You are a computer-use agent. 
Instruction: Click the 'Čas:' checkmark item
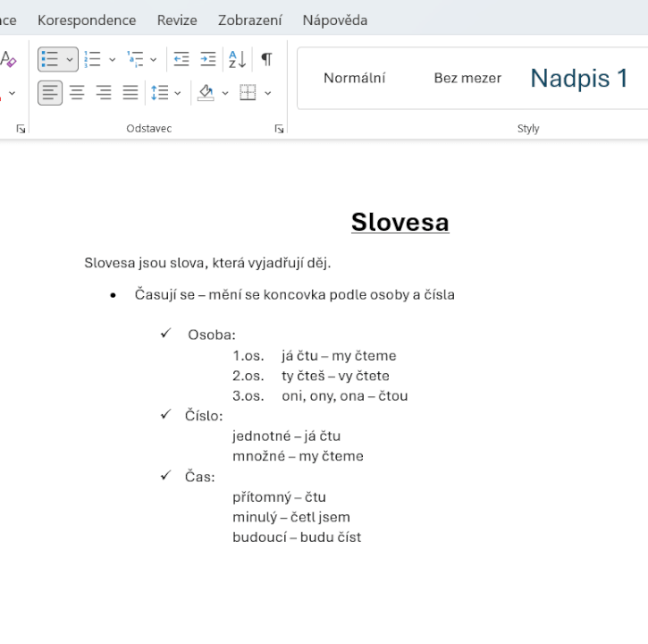200,477
